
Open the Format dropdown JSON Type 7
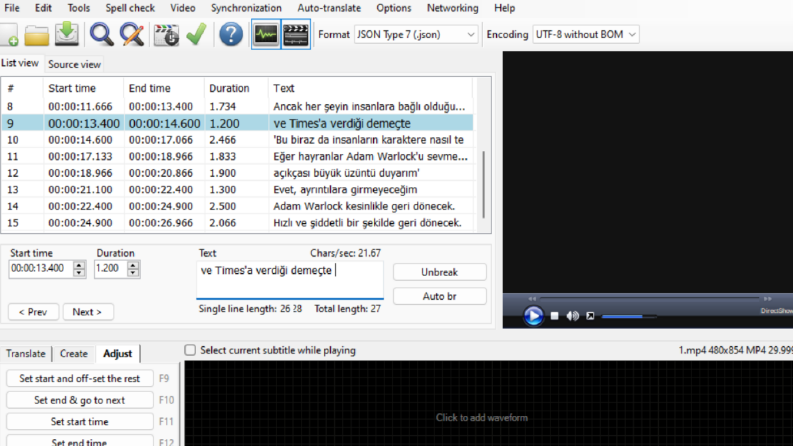(416, 34)
